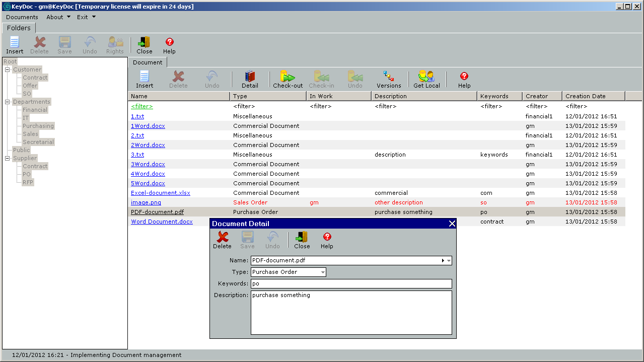Click Close icon in the Folders toolbar

tap(144, 43)
